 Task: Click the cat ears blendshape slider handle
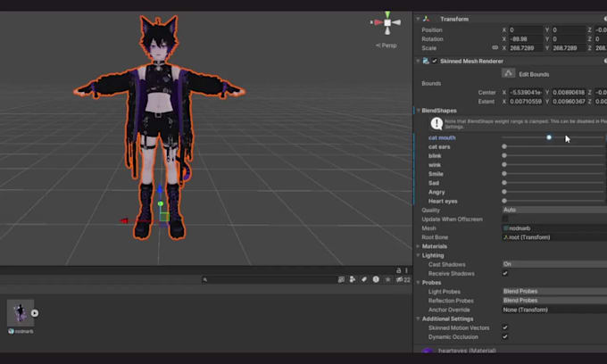(504, 146)
